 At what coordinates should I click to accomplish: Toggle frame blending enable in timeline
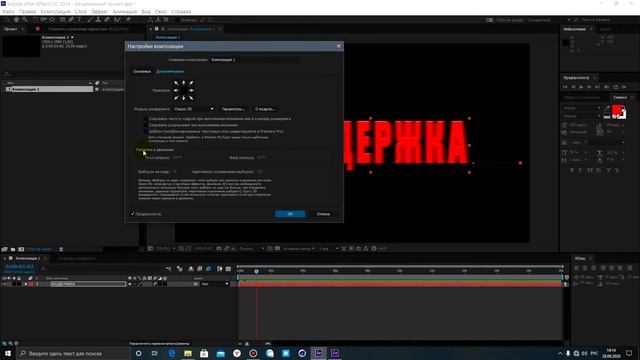tap(200, 269)
